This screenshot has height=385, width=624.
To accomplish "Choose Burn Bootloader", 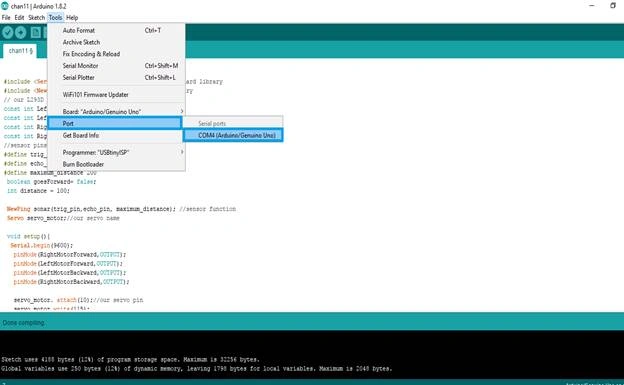I will click(x=116, y=164).
